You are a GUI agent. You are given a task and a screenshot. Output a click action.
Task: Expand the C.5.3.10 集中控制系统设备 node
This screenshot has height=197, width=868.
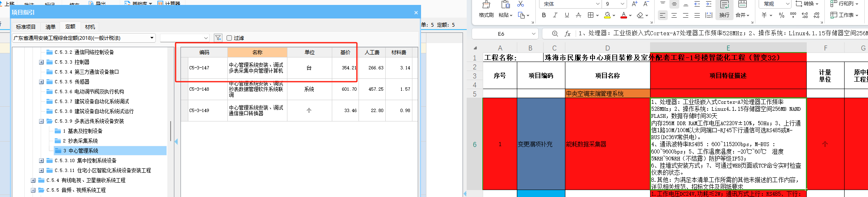pos(41,160)
